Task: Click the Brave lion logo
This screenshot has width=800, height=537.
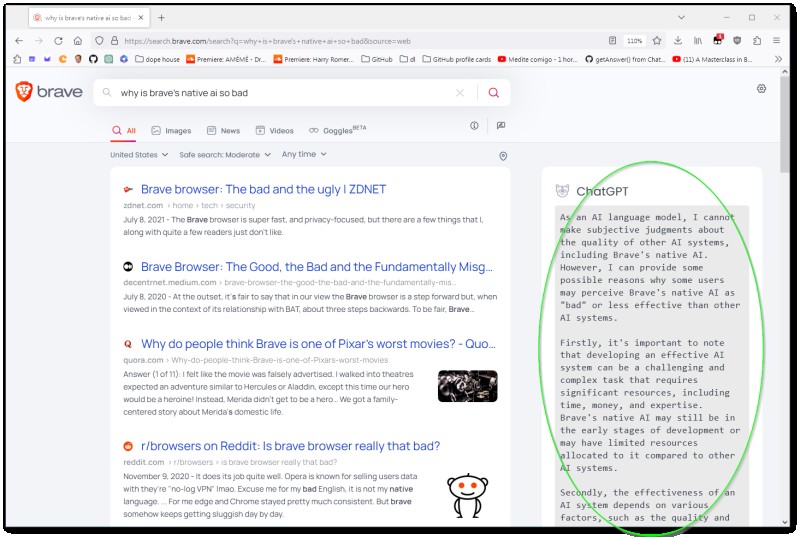Action: (x=24, y=92)
